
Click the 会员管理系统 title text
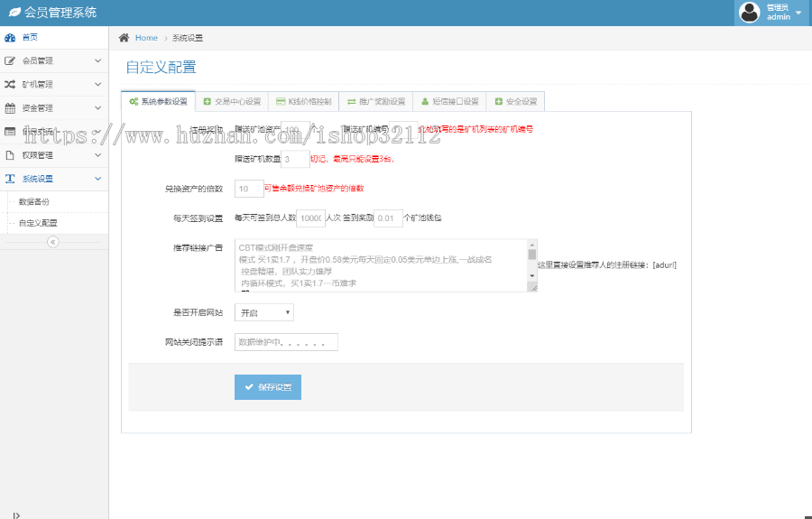60,13
